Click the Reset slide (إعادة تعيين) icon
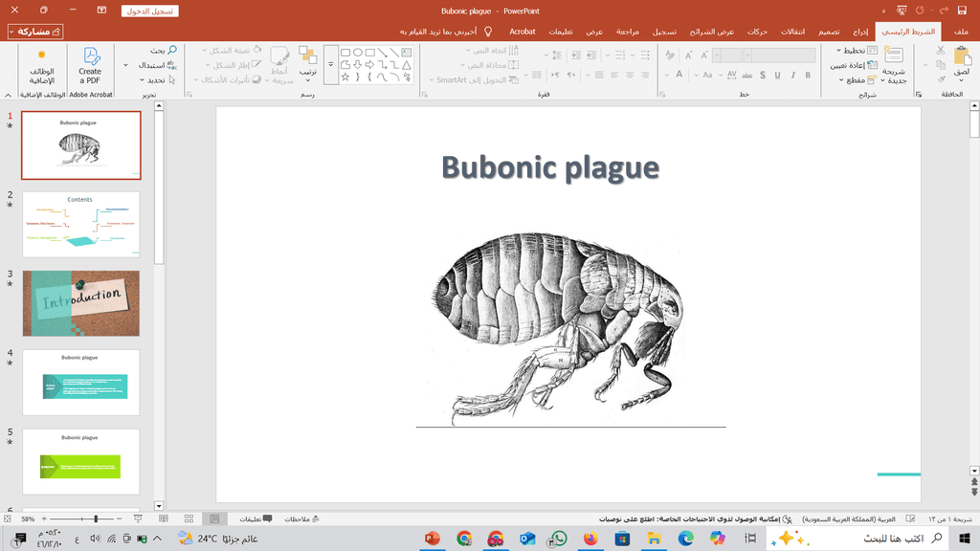The height and width of the screenshot is (551, 980). [870, 65]
